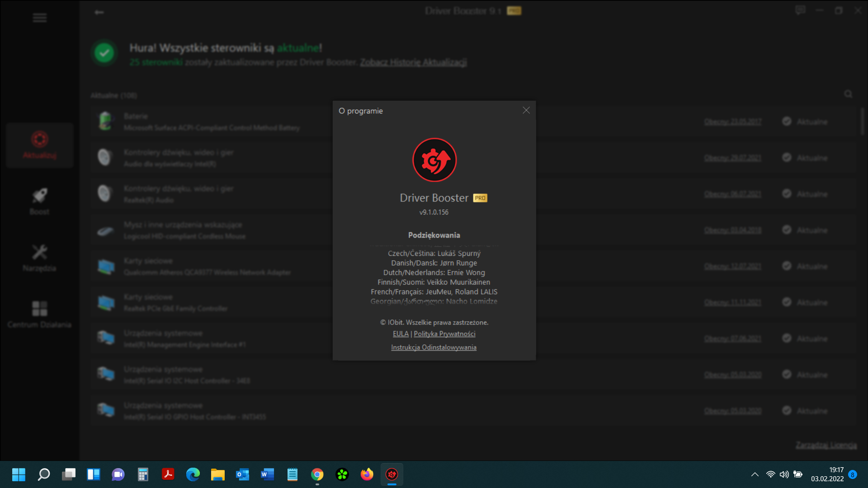Click the driver list vertical scrollbar
The height and width of the screenshot is (488, 868).
pos(862,121)
